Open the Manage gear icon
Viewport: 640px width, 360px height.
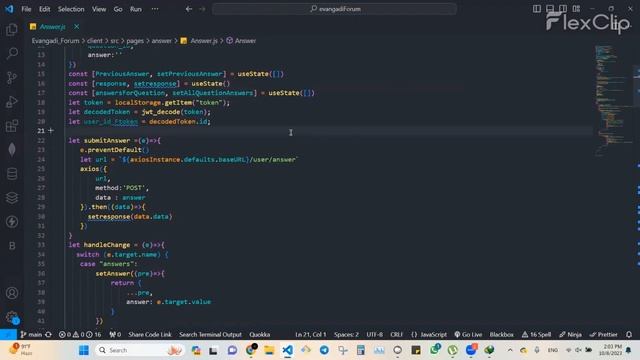12,317
